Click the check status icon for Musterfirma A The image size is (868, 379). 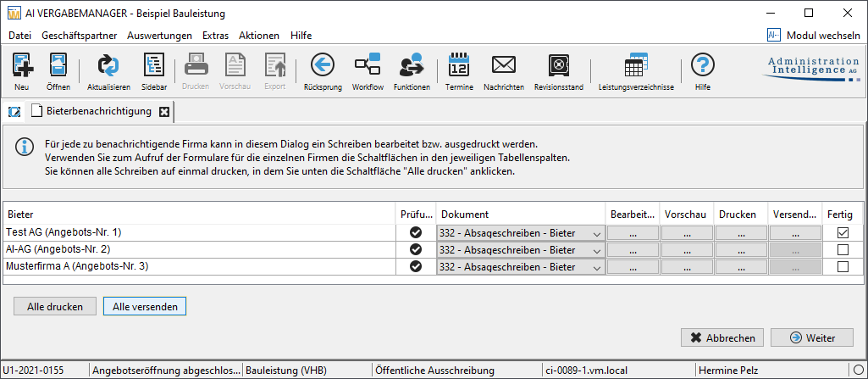[415, 267]
